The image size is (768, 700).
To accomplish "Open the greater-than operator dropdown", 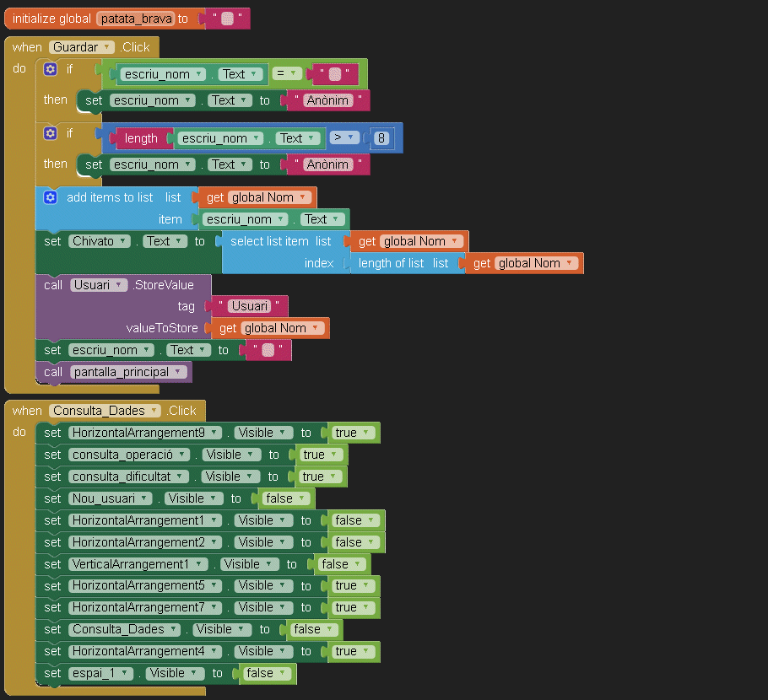I will click(x=344, y=137).
